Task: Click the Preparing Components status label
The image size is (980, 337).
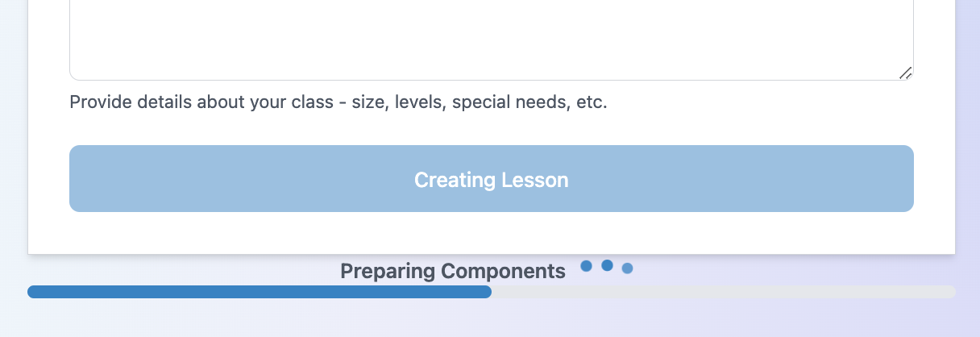Action: click(453, 272)
